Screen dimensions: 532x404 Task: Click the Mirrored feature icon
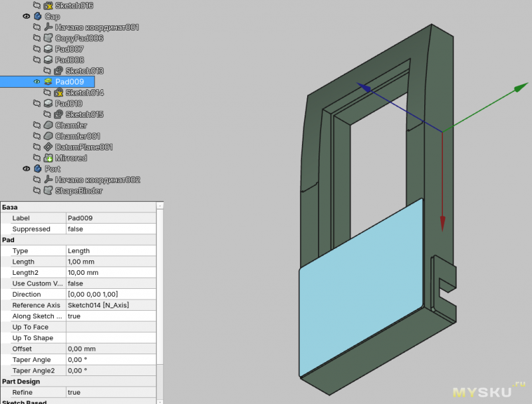(x=49, y=158)
